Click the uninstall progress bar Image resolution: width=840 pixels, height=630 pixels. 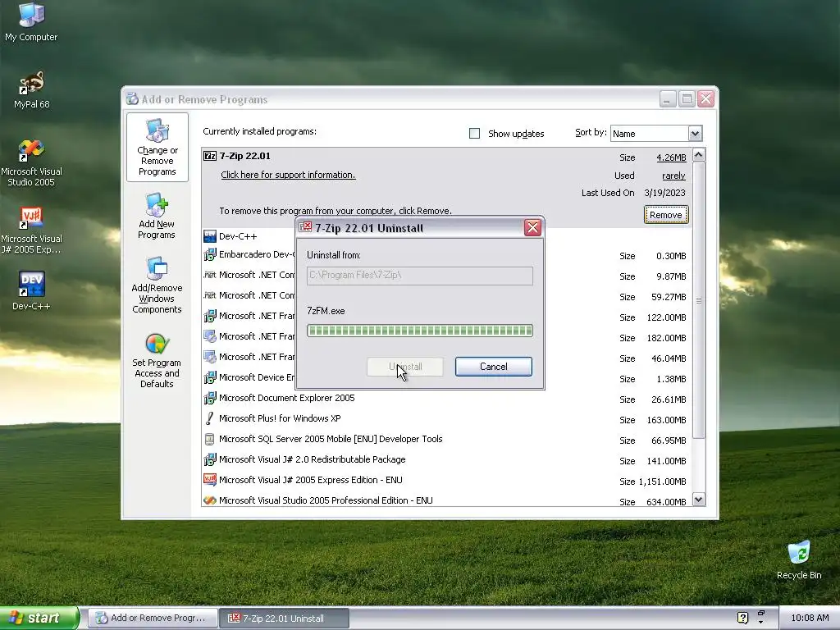(420, 331)
